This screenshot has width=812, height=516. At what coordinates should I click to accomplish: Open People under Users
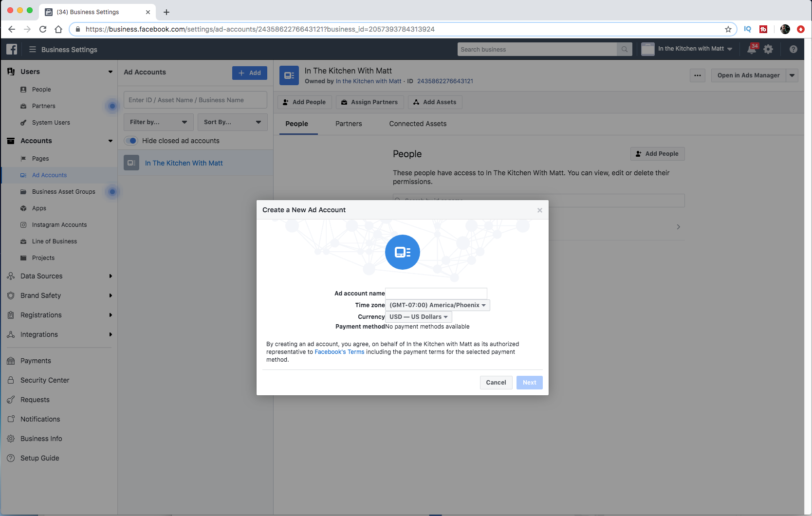pyautogui.click(x=41, y=90)
